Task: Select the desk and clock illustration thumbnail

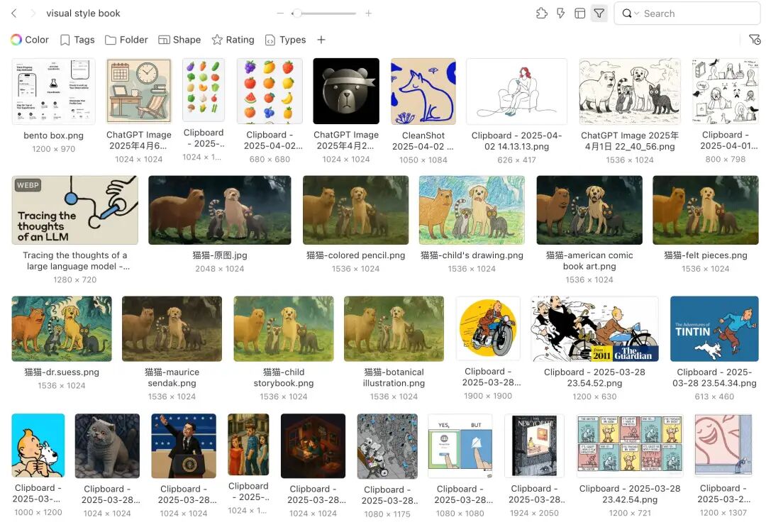Action: point(139,91)
